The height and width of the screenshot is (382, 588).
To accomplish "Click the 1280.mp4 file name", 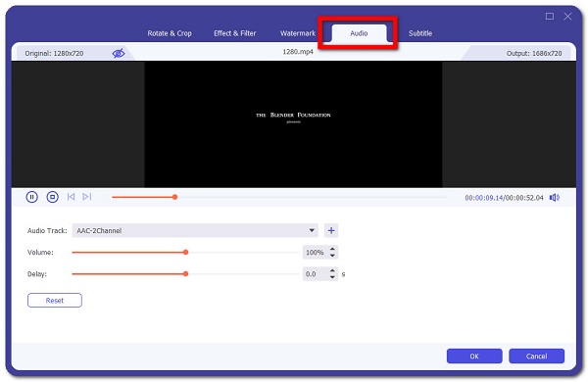I will (298, 52).
